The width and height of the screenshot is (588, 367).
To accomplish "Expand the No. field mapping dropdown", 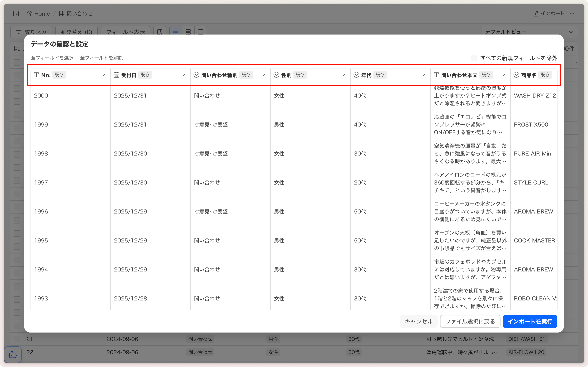I will [x=103, y=75].
